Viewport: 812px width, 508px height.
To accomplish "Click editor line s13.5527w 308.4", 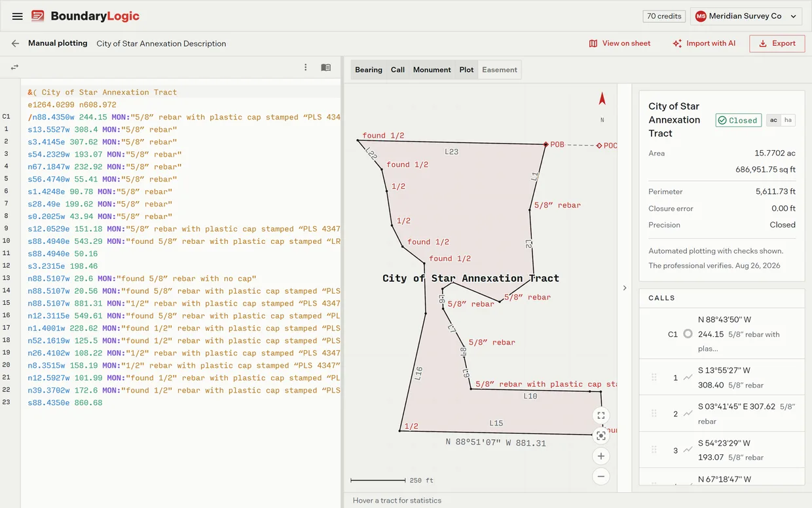I will [102, 130].
